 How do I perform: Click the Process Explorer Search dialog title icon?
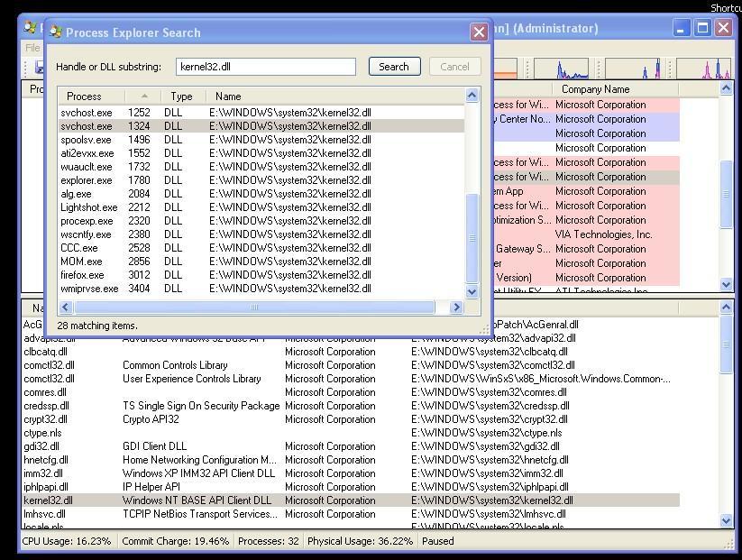tap(56, 32)
